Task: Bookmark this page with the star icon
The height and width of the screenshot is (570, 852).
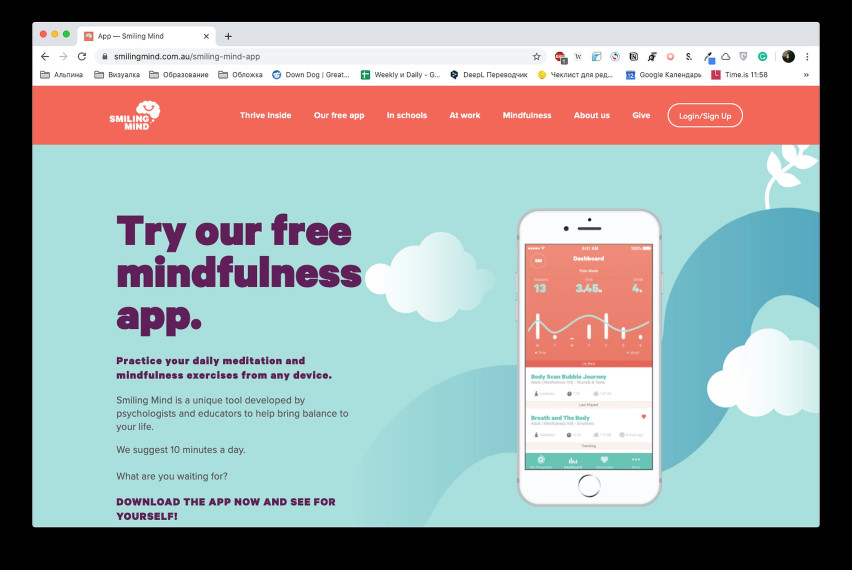Action: click(x=536, y=57)
